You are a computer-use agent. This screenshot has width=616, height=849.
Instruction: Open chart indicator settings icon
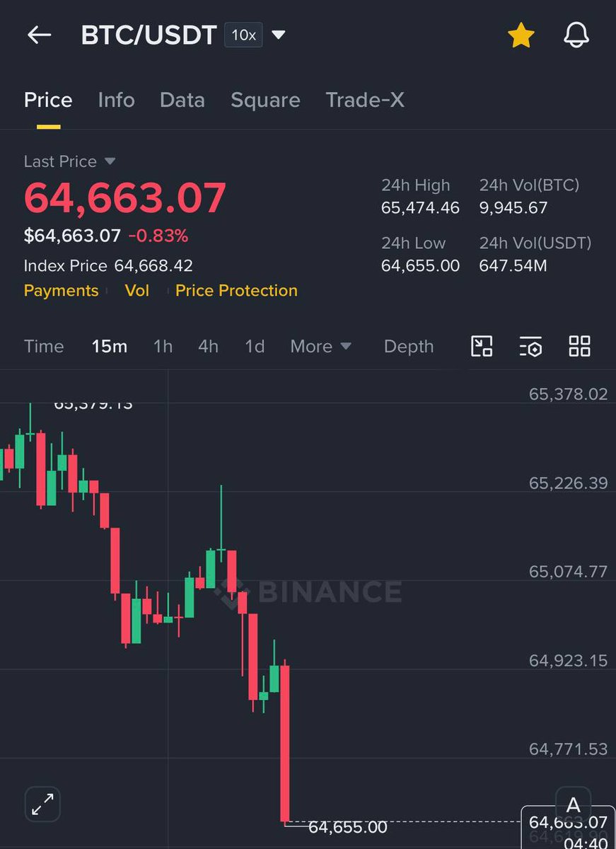click(x=530, y=346)
